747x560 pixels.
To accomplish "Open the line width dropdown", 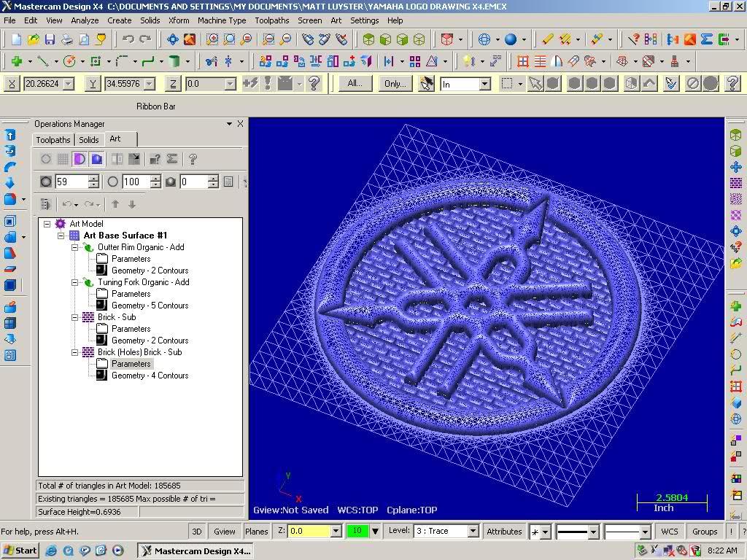I will [646, 532].
